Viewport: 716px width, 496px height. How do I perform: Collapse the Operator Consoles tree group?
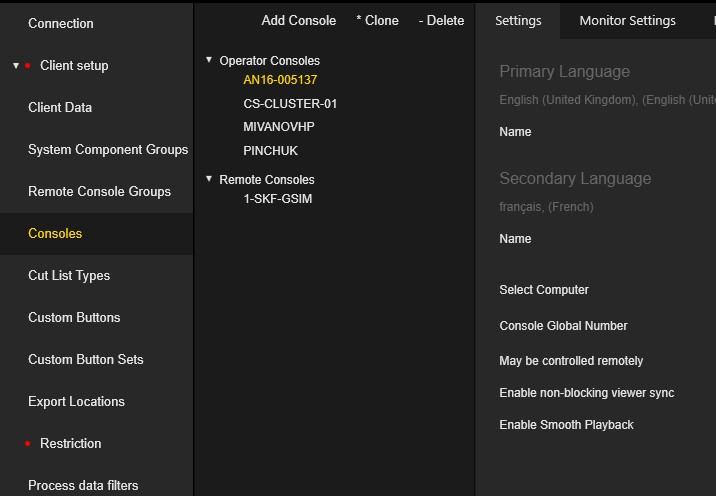coord(209,61)
